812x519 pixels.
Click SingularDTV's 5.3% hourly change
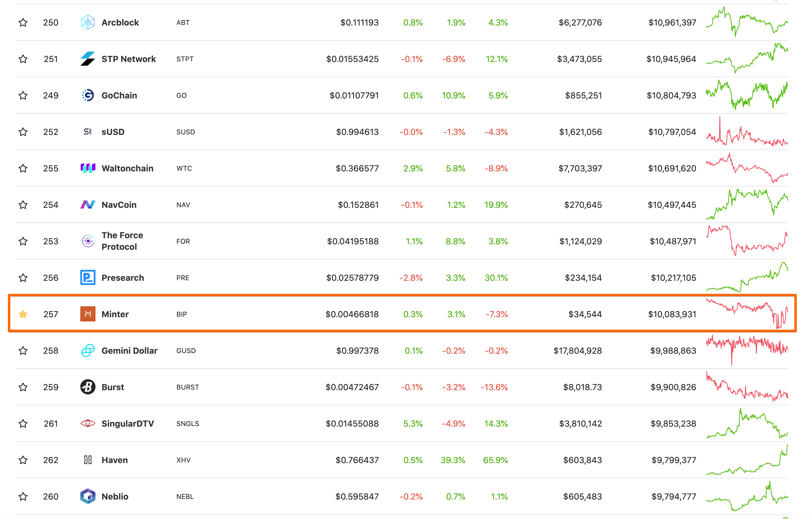tap(413, 423)
